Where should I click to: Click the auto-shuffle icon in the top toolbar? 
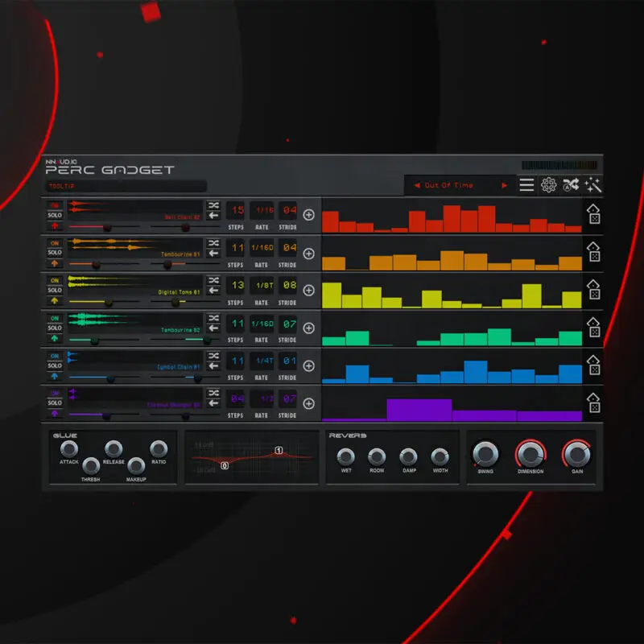[571, 185]
